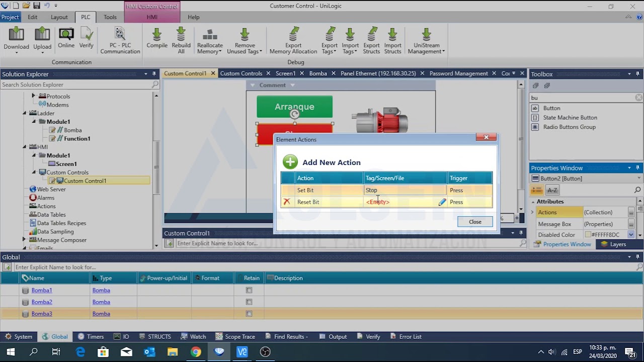Toggle Retain checkbox for Bomba2
The image size is (644, 362).
249,302
